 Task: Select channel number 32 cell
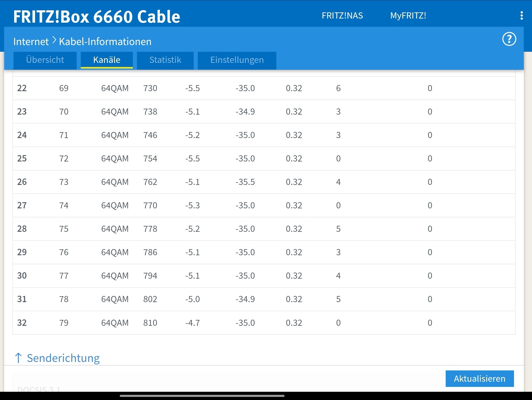click(x=22, y=323)
